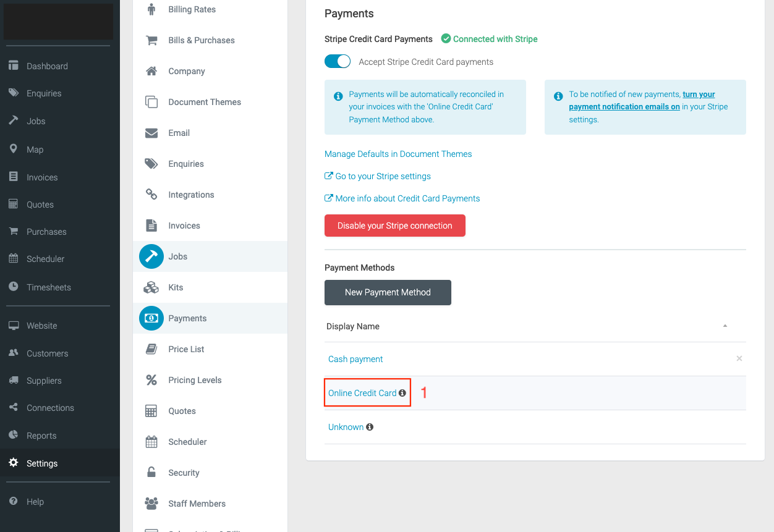The width and height of the screenshot is (774, 532).
Task: Click the Bills & Purchases cart icon
Action: (x=151, y=40)
